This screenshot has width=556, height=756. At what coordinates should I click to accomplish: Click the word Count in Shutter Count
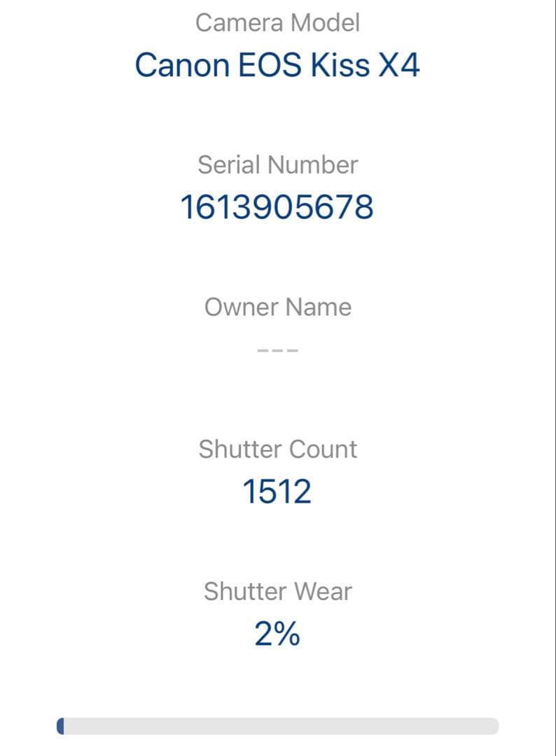(x=324, y=449)
